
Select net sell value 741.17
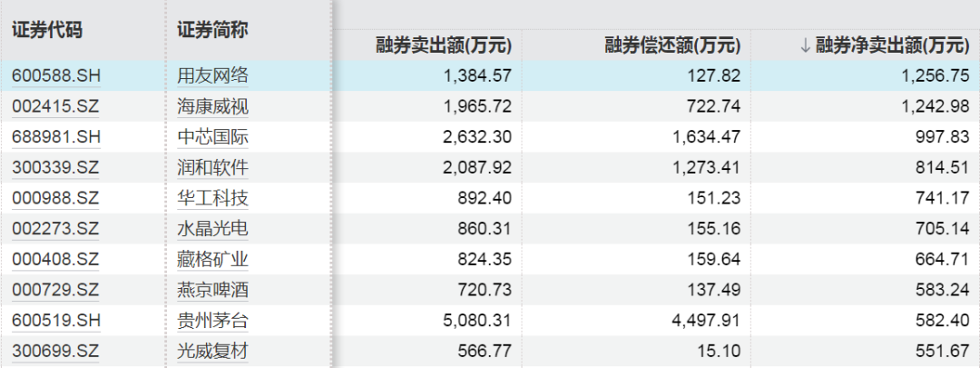(943, 198)
